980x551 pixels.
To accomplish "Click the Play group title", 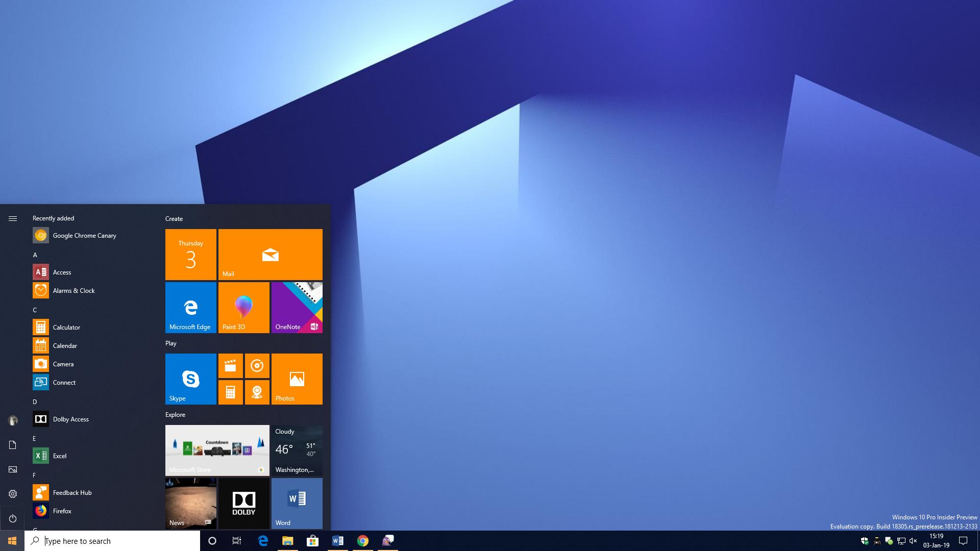I will tap(171, 343).
